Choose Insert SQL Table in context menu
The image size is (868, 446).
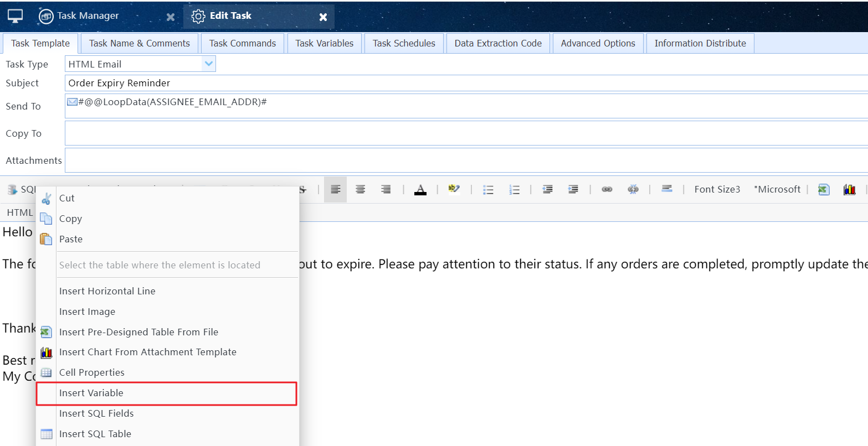(x=95, y=434)
